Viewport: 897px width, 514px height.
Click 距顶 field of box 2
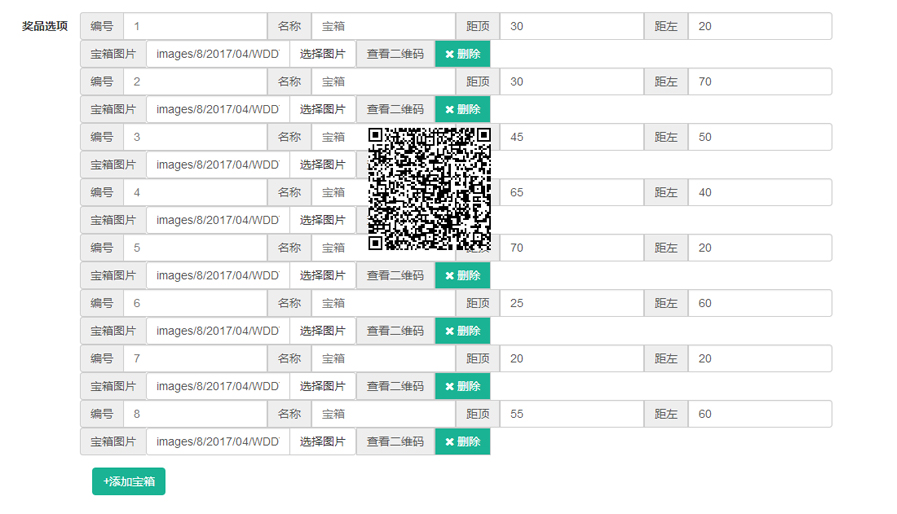[571, 82]
